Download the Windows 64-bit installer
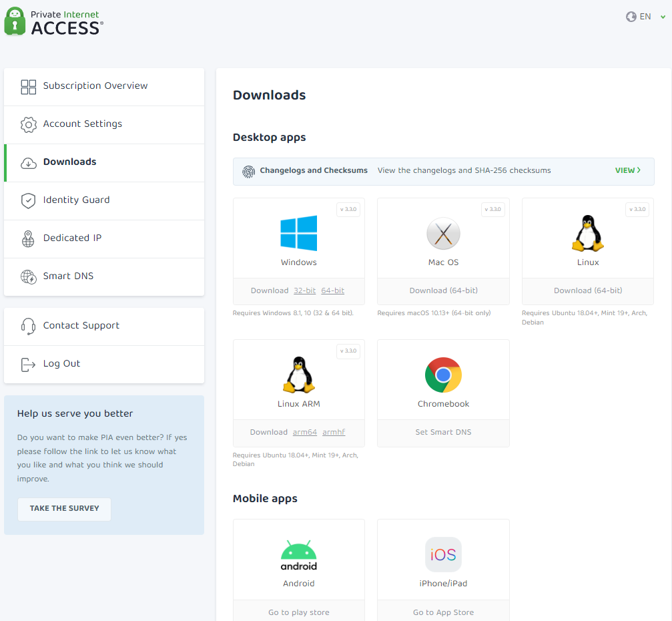Screen dimensions: 672x621 [332, 291]
